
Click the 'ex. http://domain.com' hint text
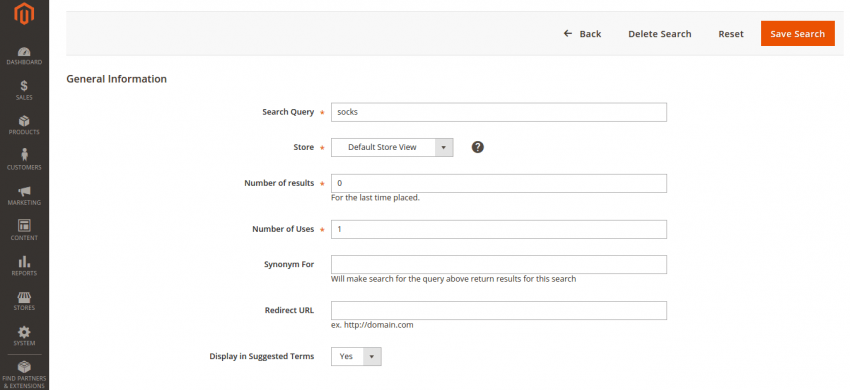[372, 325]
